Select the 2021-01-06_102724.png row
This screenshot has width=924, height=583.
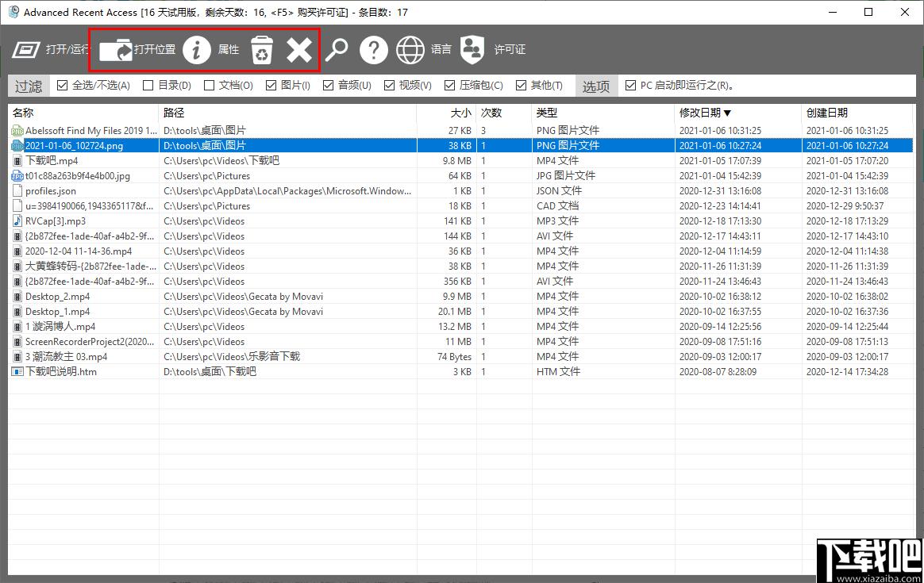pos(461,145)
